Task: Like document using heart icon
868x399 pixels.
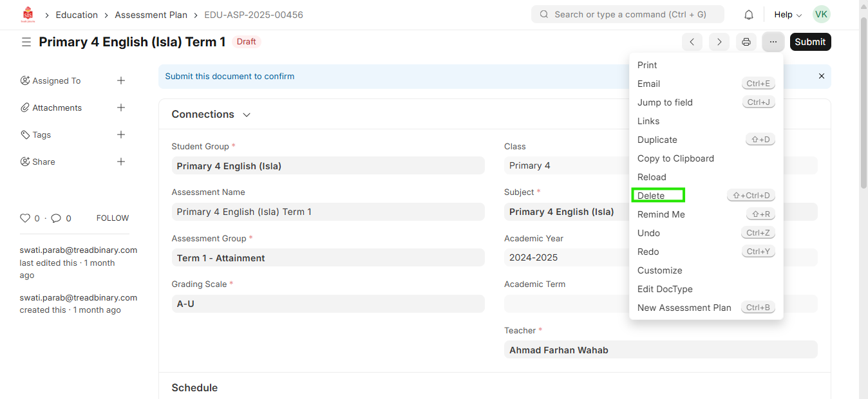Action: [25, 218]
